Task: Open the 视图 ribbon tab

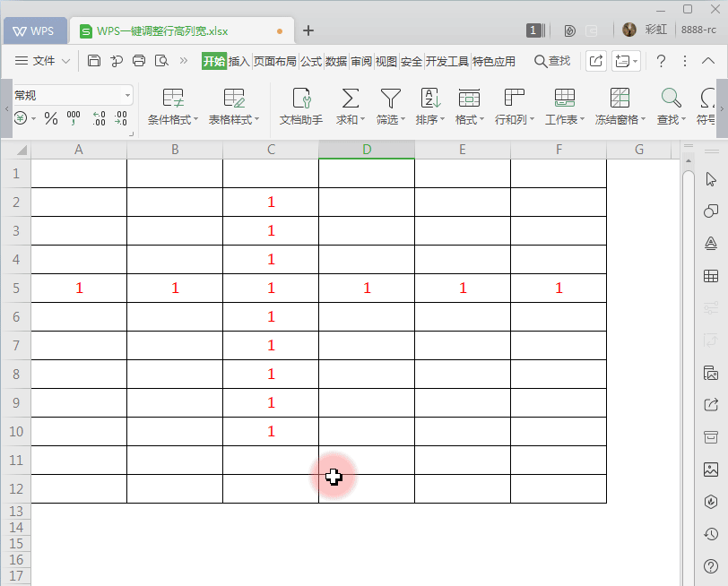Action: click(x=386, y=61)
